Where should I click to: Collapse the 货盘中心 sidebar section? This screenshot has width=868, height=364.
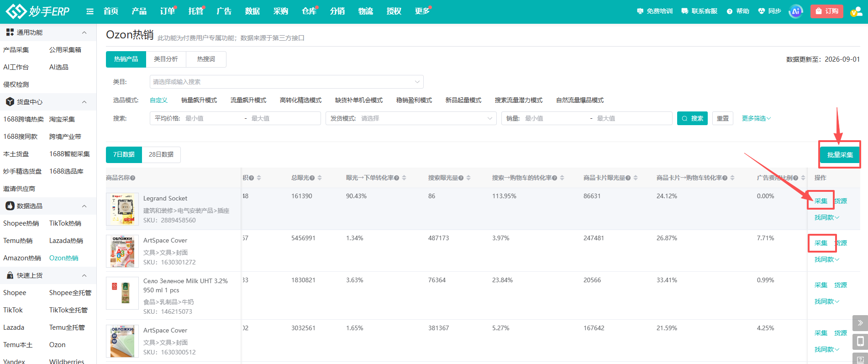coord(84,102)
